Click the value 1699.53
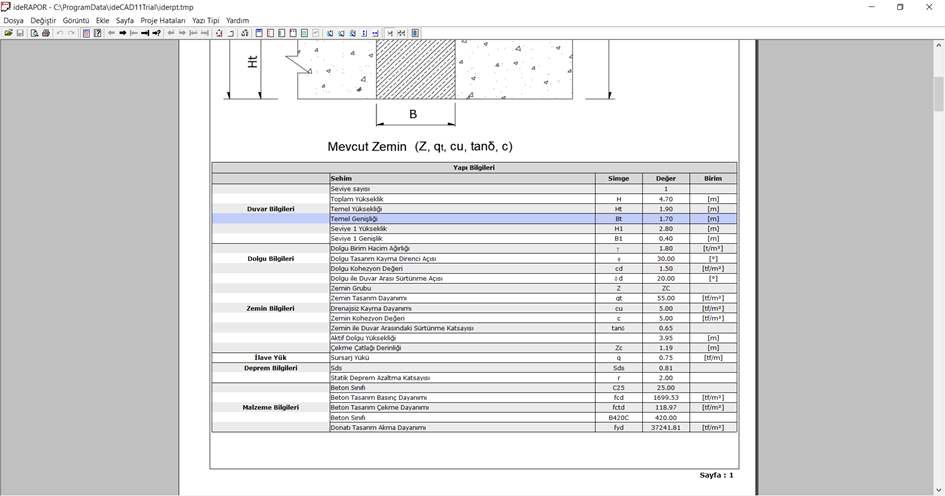The width and height of the screenshot is (945, 496). (666, 398)
